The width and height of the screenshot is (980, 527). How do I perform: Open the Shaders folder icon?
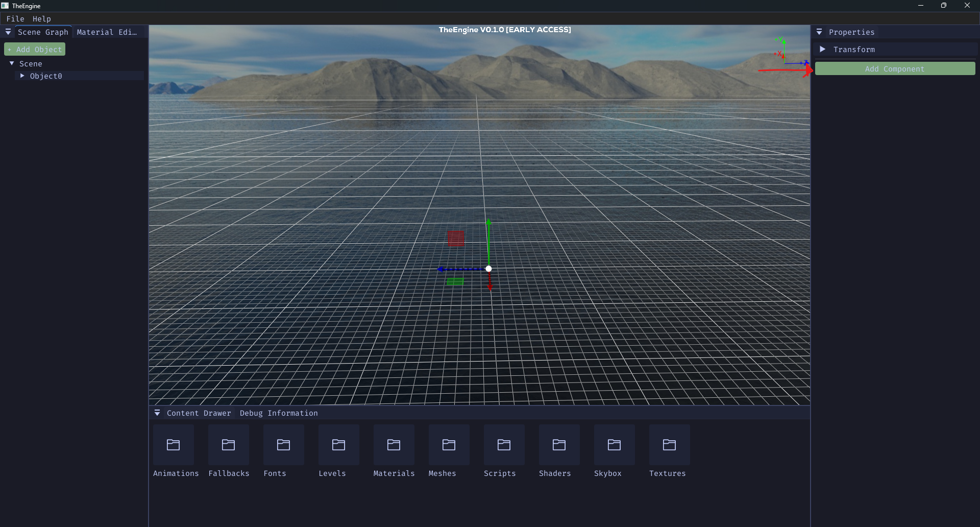tap(559, 445)
